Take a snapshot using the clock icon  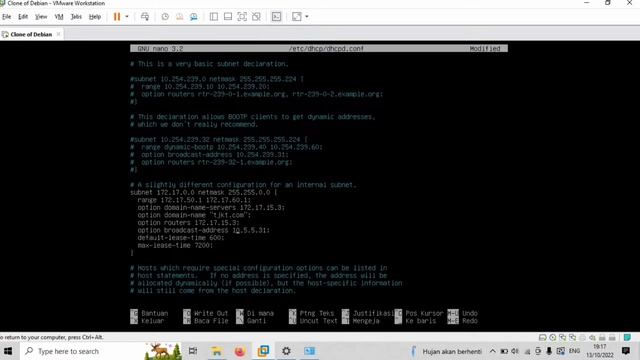click(x=165, y=17)
